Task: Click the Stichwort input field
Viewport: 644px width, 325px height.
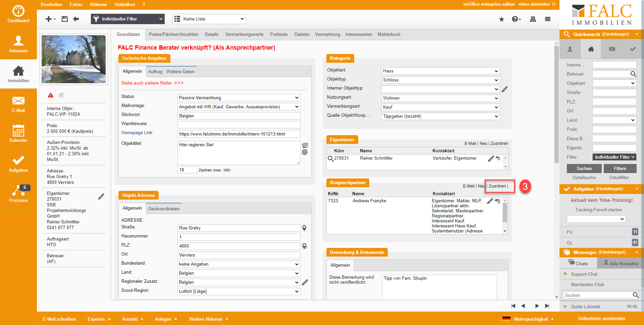Action: pos(238,116)
